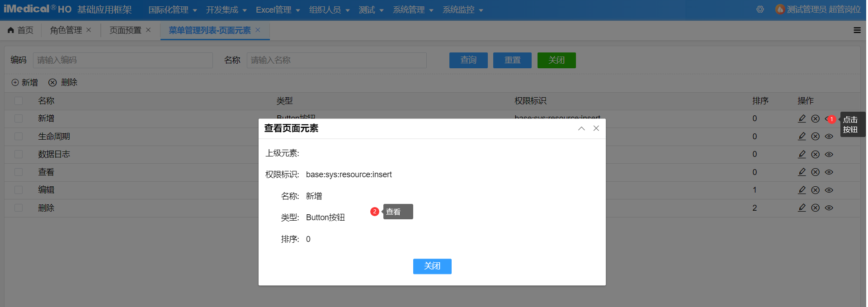This screenshot has height=307, width=868.
Task: Click the edit pencil icon for 生命周期 row
Action: click(x=802, y=136)
